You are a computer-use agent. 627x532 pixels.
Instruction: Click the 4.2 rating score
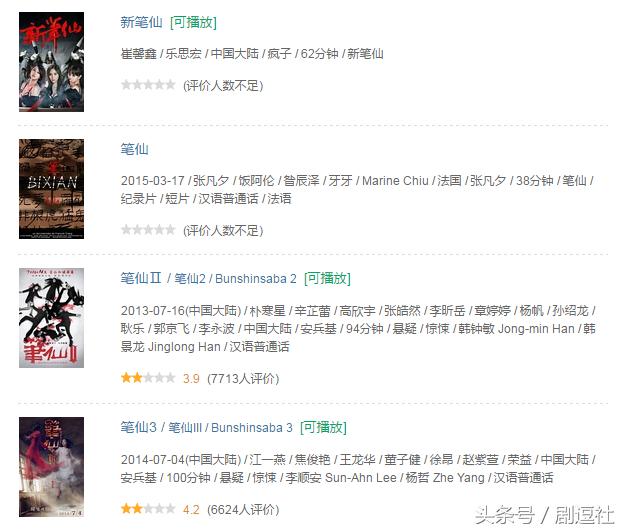[x=191, y=510]
